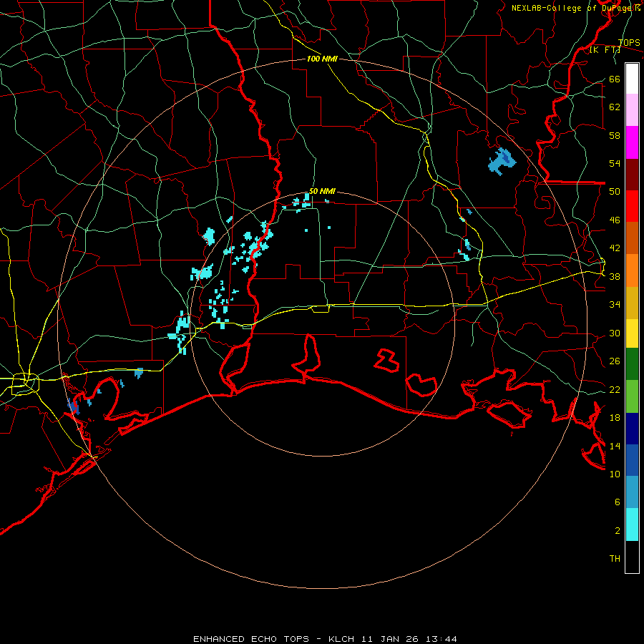Click the yellow legend swatch
The height and width of the screenshot is (644, 644).
632,333
